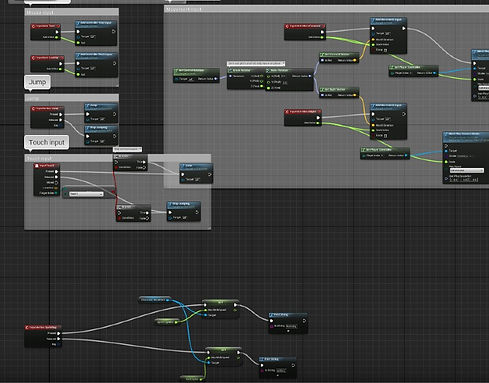
Task: Select the InputAction Sprinting event node
Action: 43,336
